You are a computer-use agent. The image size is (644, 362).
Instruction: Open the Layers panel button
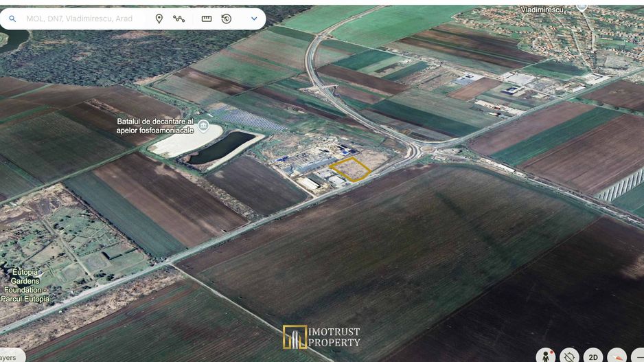coord(11,357)
